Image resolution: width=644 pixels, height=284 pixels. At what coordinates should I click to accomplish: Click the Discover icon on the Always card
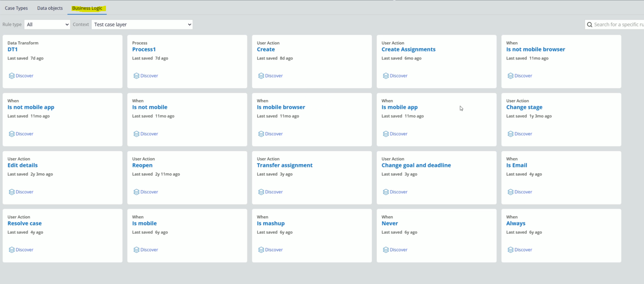510,250
